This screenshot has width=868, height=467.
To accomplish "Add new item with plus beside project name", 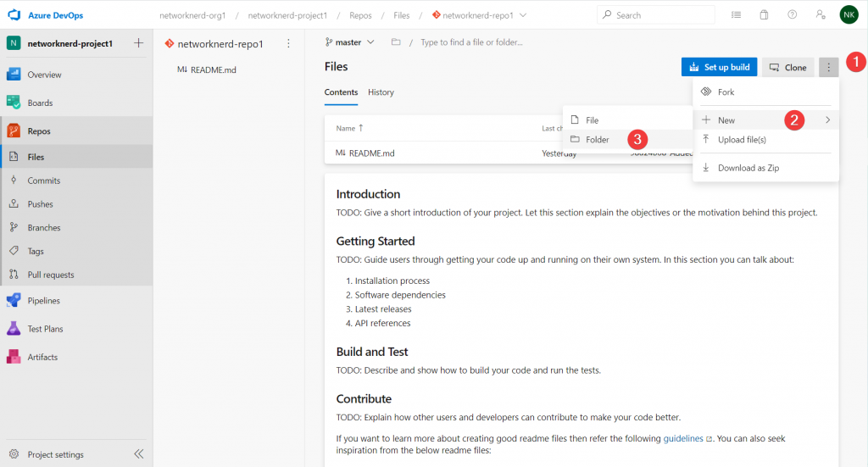I will pos(138,43).
